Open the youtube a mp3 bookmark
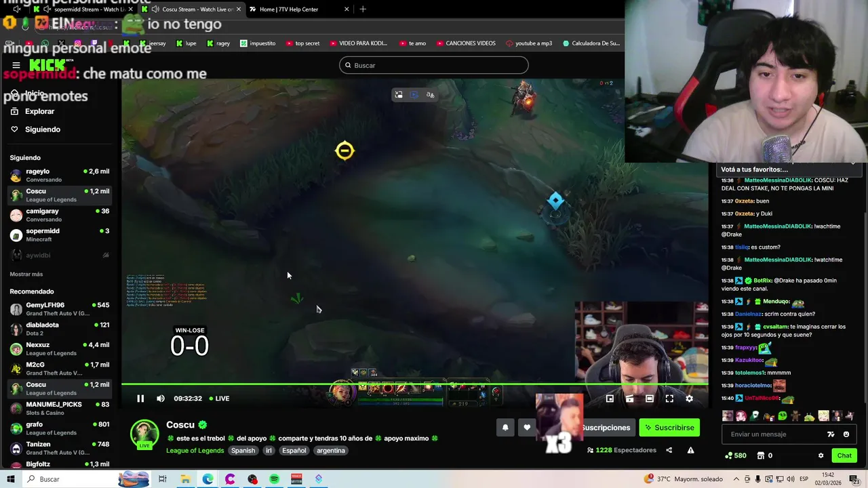Screen dimensions: 868x488 tap(529, 43)
